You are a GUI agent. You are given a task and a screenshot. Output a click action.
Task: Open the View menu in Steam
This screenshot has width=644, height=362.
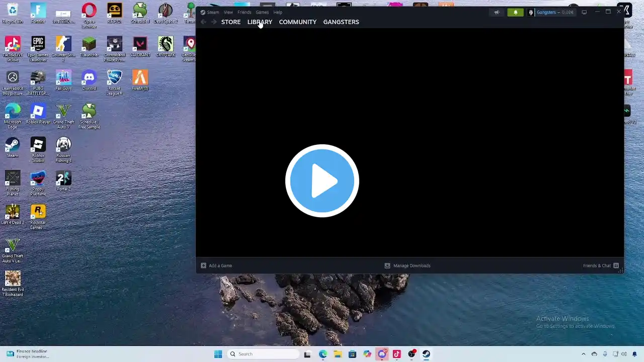click(x=228, y=12)
